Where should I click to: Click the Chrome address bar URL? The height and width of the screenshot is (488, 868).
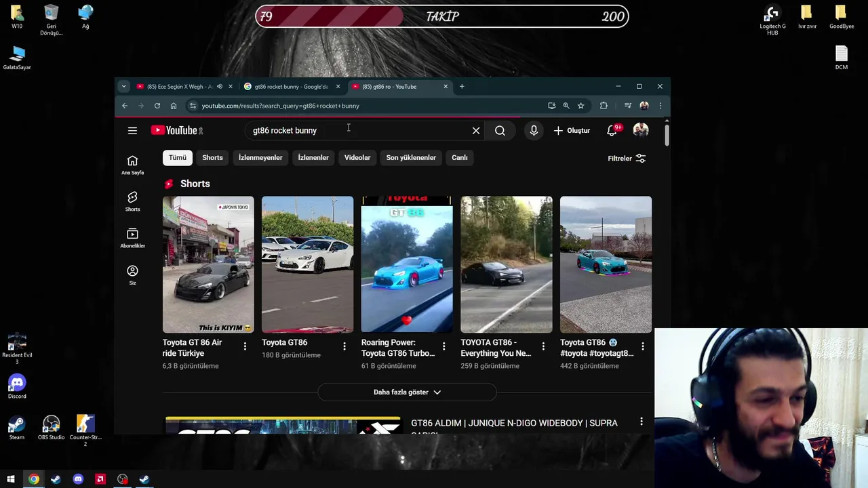tap(281, 106)
